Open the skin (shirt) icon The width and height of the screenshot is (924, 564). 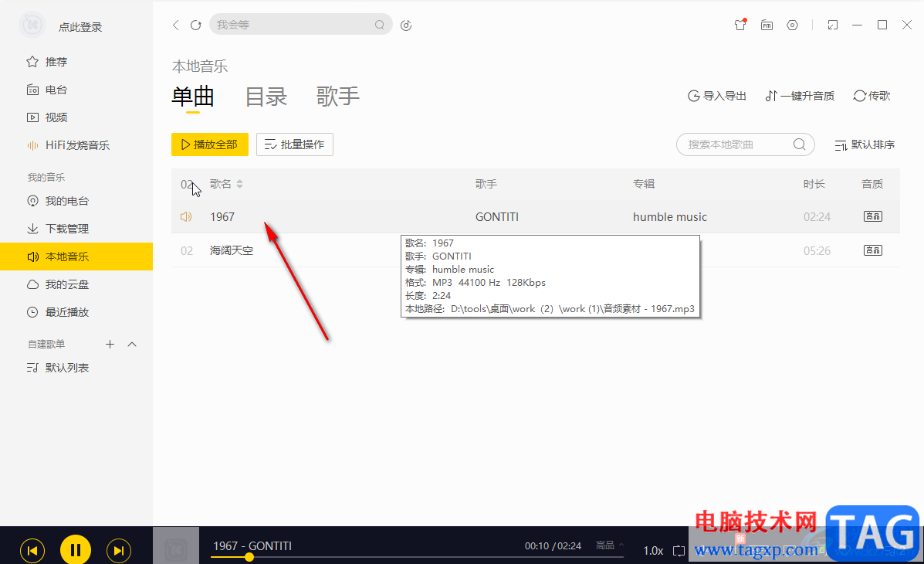[740, 25]
